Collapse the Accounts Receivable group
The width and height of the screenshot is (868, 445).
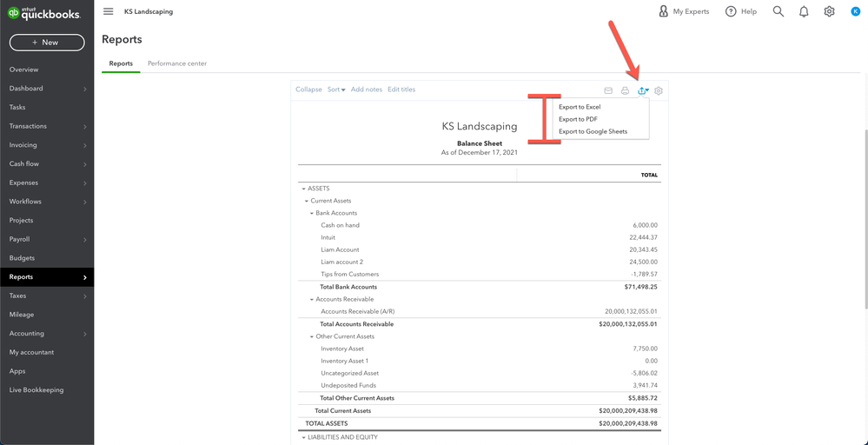[312, 300]
